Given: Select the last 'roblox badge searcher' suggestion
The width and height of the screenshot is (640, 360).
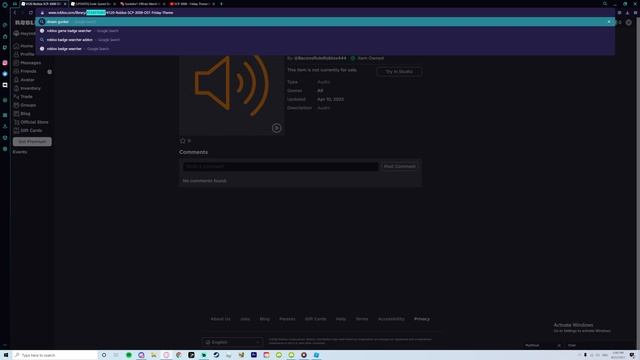Looking at the screenshot, I should (324, 49).
